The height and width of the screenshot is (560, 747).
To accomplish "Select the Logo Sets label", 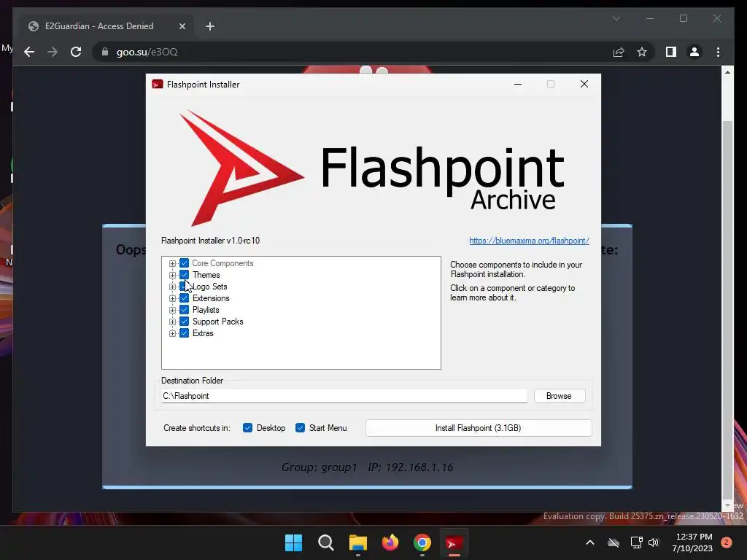I will click(x=209, y=287).
